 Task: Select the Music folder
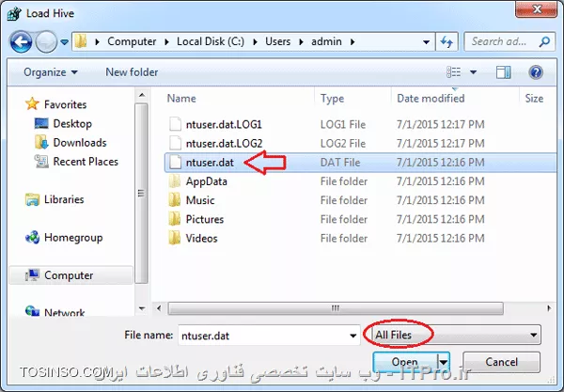pyautogui.click(x=200, y=200)
